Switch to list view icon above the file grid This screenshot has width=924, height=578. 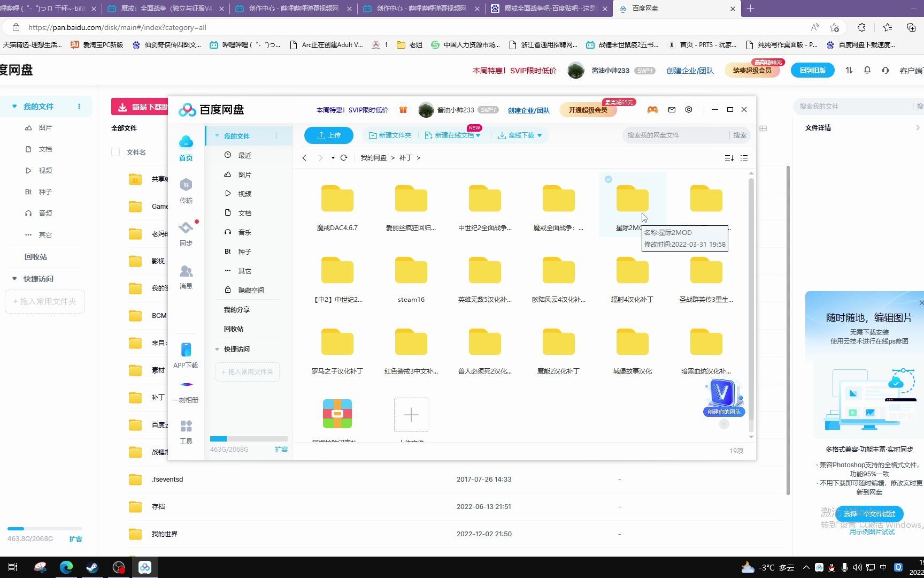(x=744, y=158)
